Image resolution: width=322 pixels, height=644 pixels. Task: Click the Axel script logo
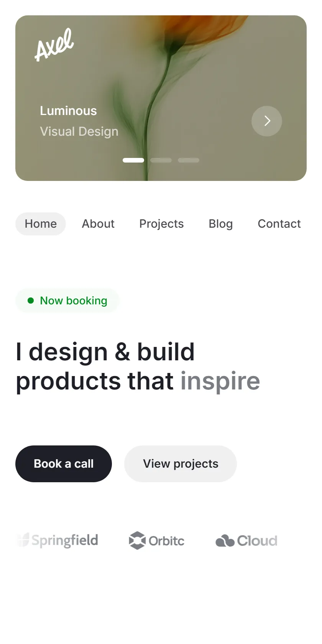tap(54, 44)
